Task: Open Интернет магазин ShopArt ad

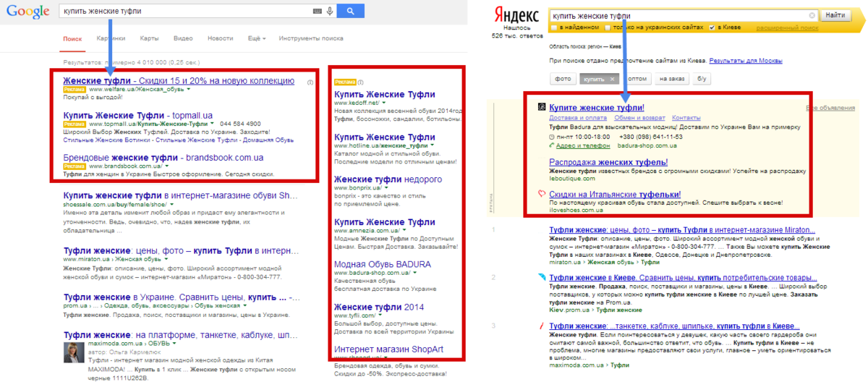Action: tap(388, 349)
